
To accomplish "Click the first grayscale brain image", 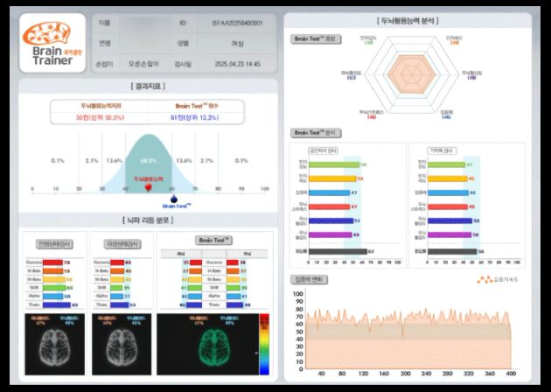I will (54, 344).
